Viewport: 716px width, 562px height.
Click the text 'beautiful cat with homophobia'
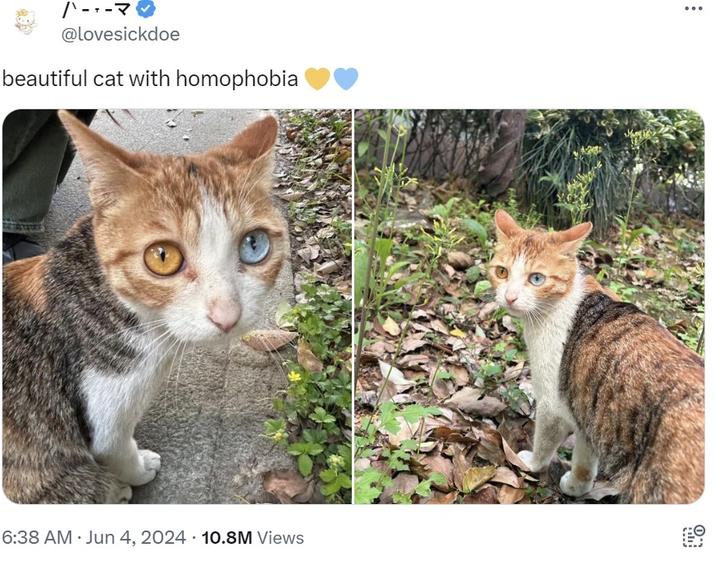(x=150, y=78)
